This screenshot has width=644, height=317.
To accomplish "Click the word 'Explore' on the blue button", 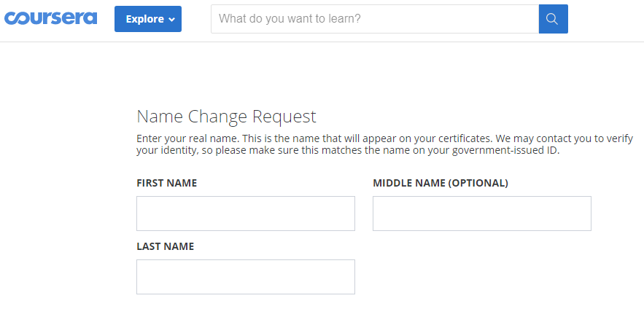I will (145, 19).
